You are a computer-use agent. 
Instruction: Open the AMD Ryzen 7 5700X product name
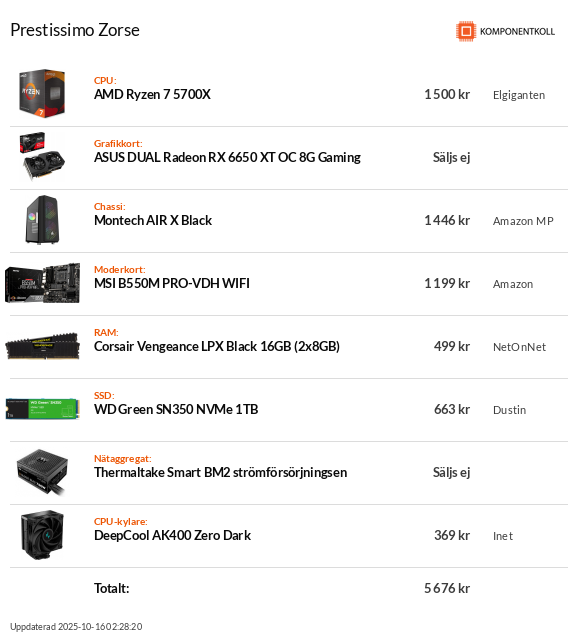[x=152, y=94]
